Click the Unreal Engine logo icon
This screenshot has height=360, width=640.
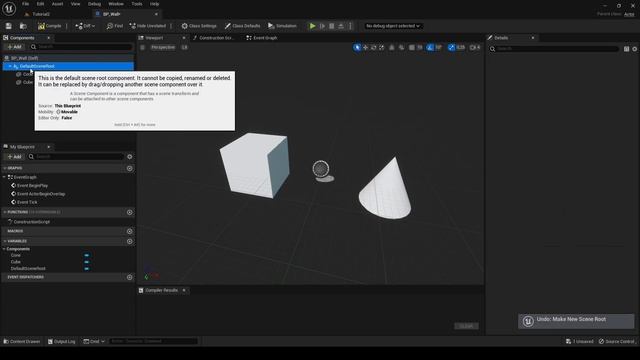point(9,8)
